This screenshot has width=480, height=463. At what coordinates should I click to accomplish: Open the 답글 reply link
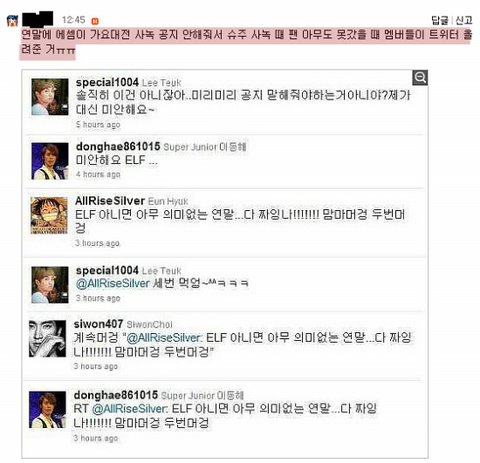(440, 20)
